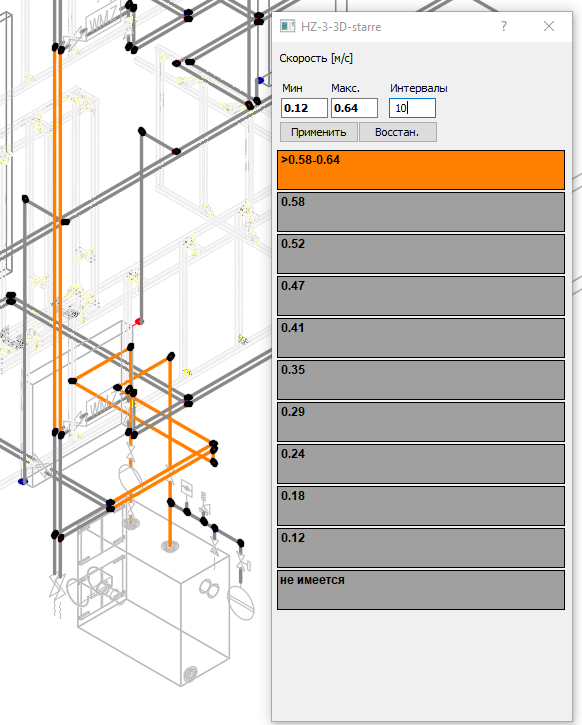Click the upper WMZ heat meter symbol
Viewport: 582px width, 725px height.
103,21
